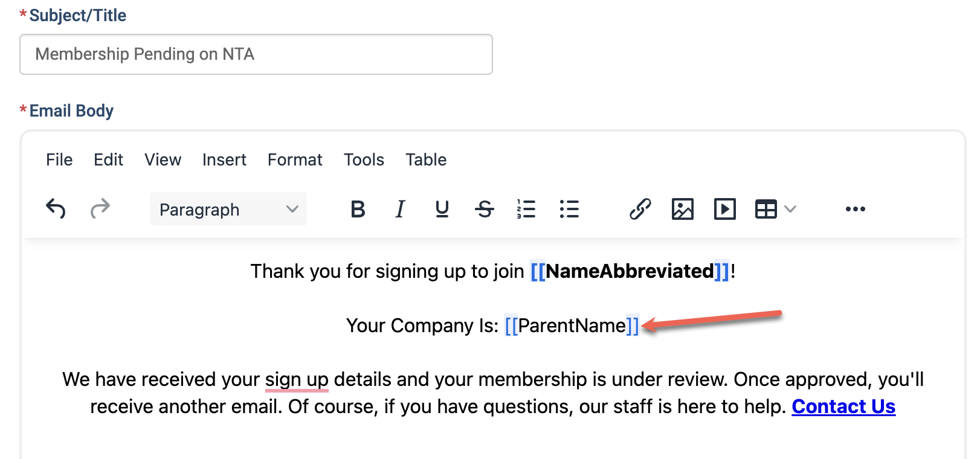Open the Format menu
Image resolution: width=980 pixels, height=459 pixels.
[295, 159]
